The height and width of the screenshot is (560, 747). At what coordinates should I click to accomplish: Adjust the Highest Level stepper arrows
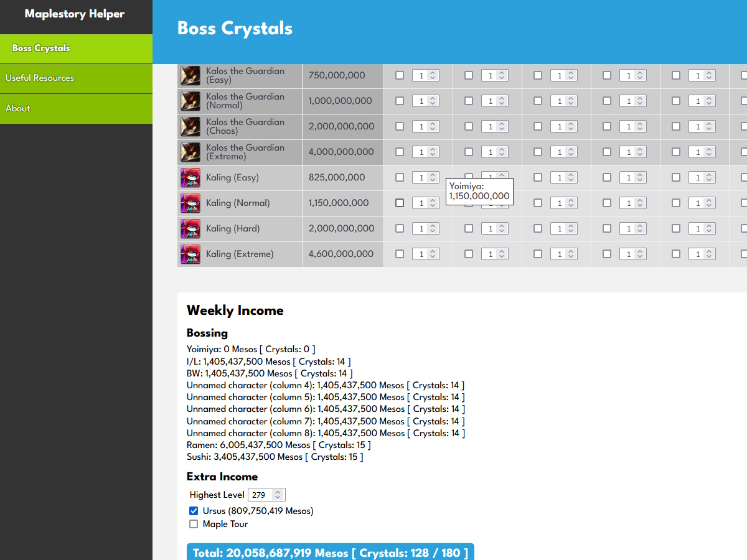click(x=278, y=495)
